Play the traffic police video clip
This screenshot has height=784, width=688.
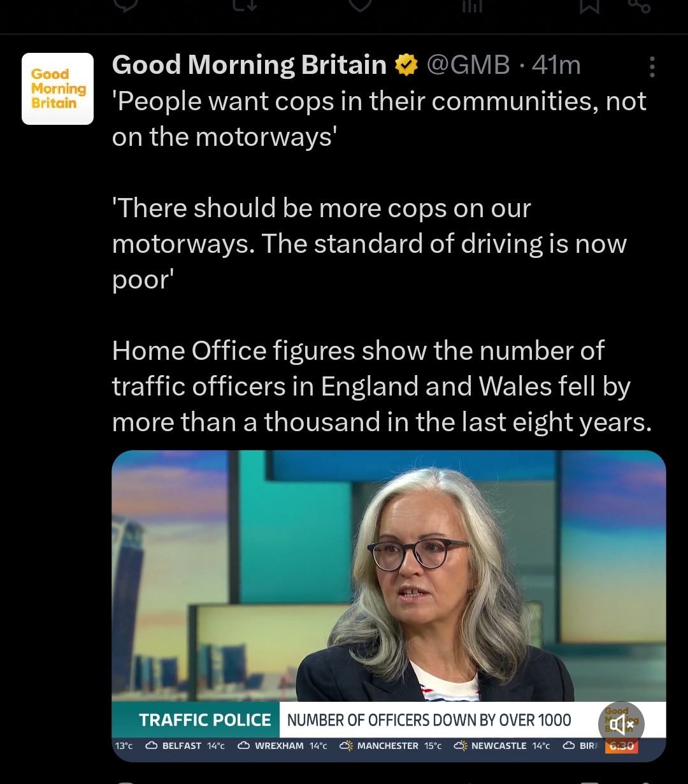(389, 606)
